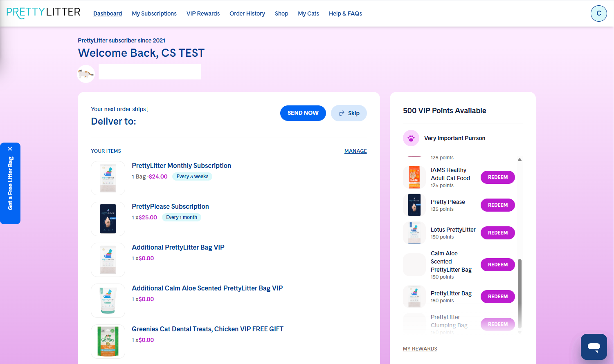Viewport: 614px width, 364px height.
Task: Click the PrettyLitter logo
Action: click(x=43, y=13)
